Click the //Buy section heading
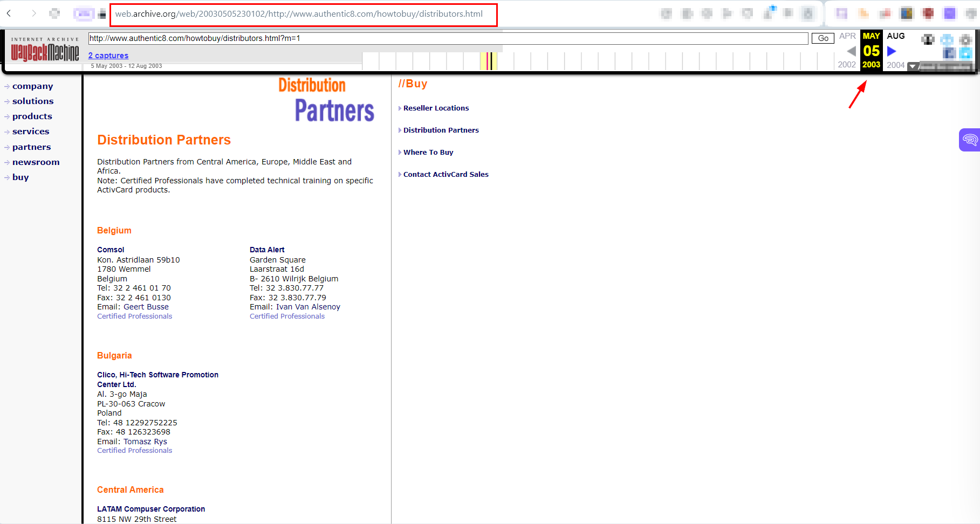The image size is (980, 524). tap(413, 84)
